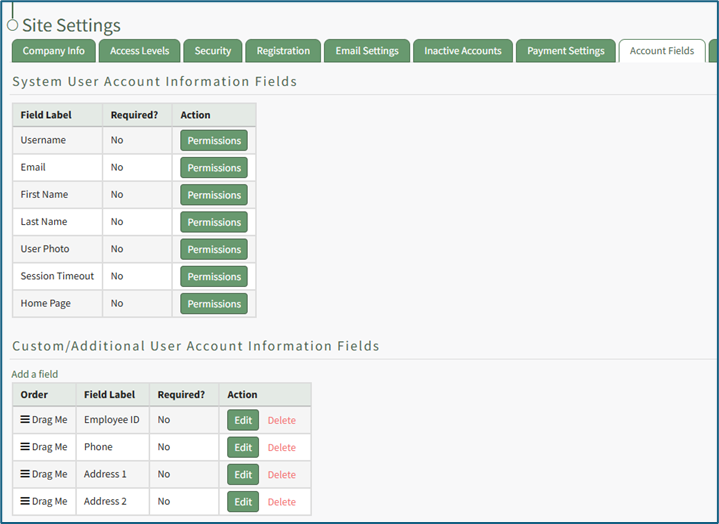The height and width of the screenshot is (524, 719).
Task: Delete the Address 1 custom field
Action: point(281,475)
